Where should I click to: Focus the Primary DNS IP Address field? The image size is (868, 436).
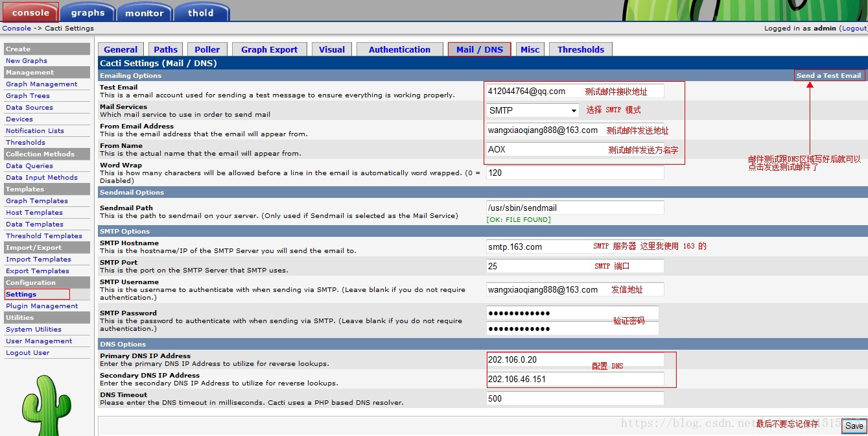[x=575, y=360]
